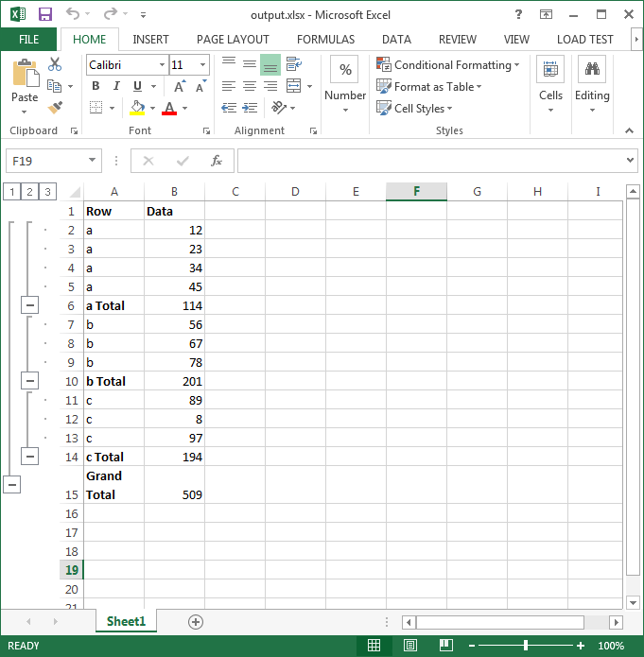Open the INSERT ribbon tab
The width and height of the screenshot is (644, 657).
tap(151, 40)
